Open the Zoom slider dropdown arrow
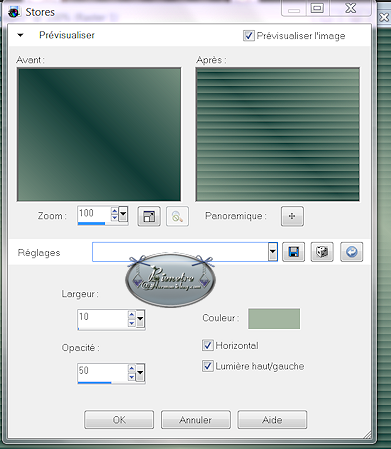Image resolution: width=391 pixels, height=449 pixels. click(x=123, y=214)
